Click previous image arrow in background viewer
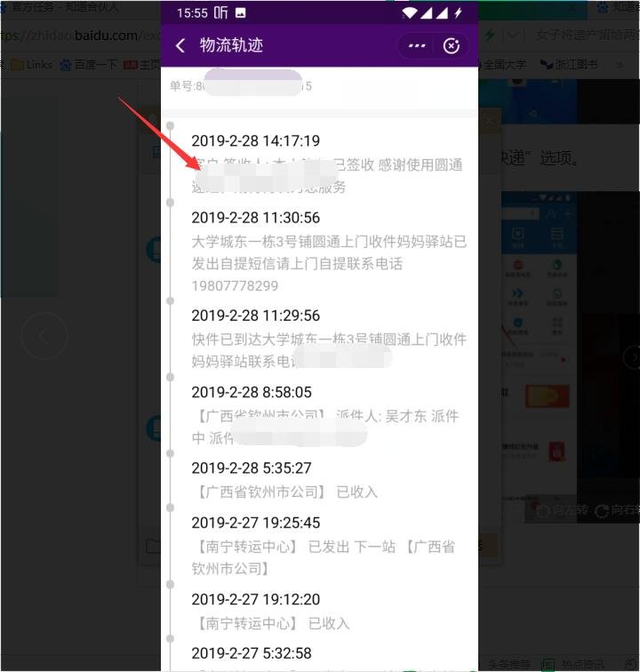This screenshot has width=640, height=672. coord(44,336)
